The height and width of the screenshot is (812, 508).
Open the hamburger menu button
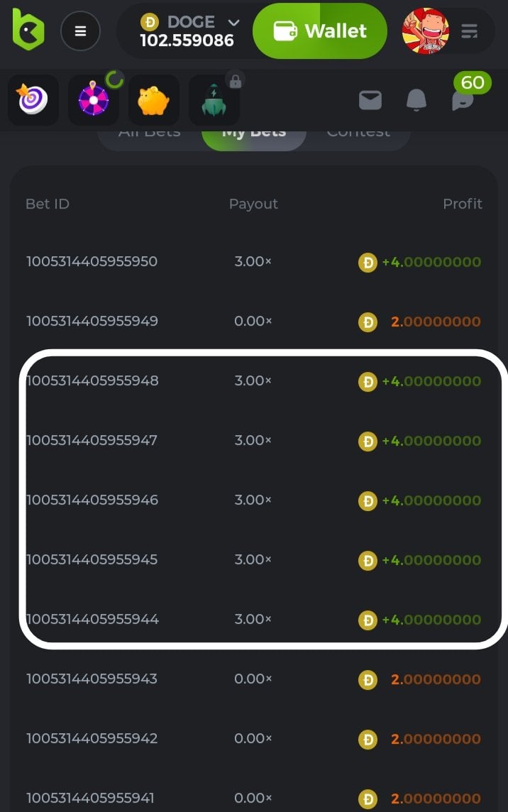point(80,31)
